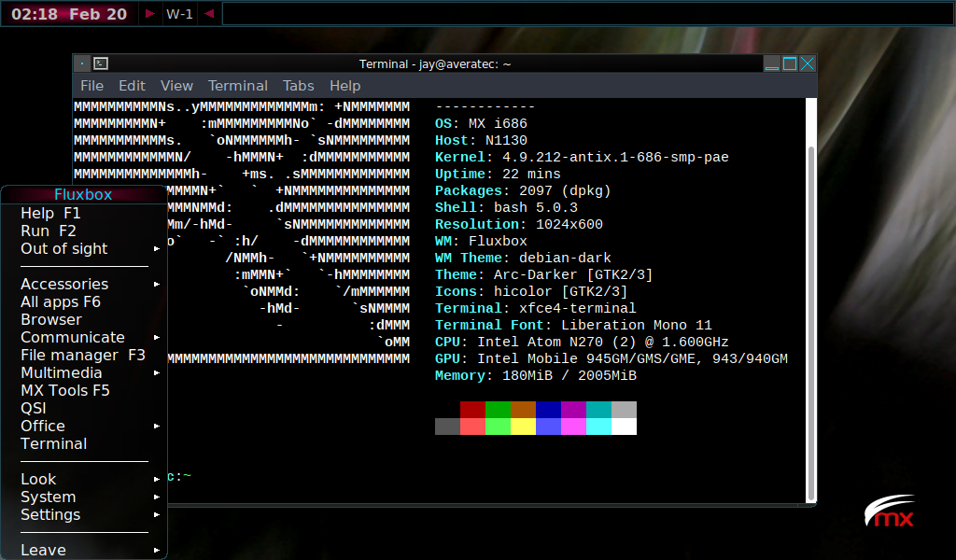The width and height of the screenshot is (956, 560).
Task: Click the dark green color block
Action: (x=498, y=410)
